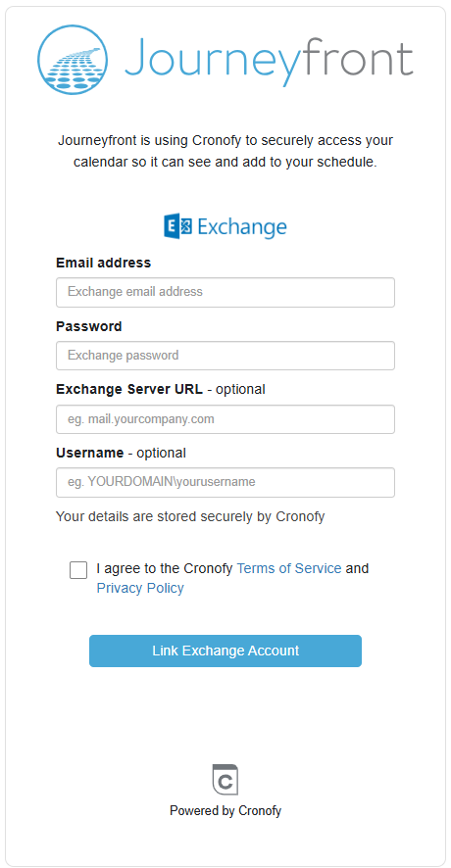
Task: Click the 'I agree to the Cronofy' label
Action: (165, 568)
